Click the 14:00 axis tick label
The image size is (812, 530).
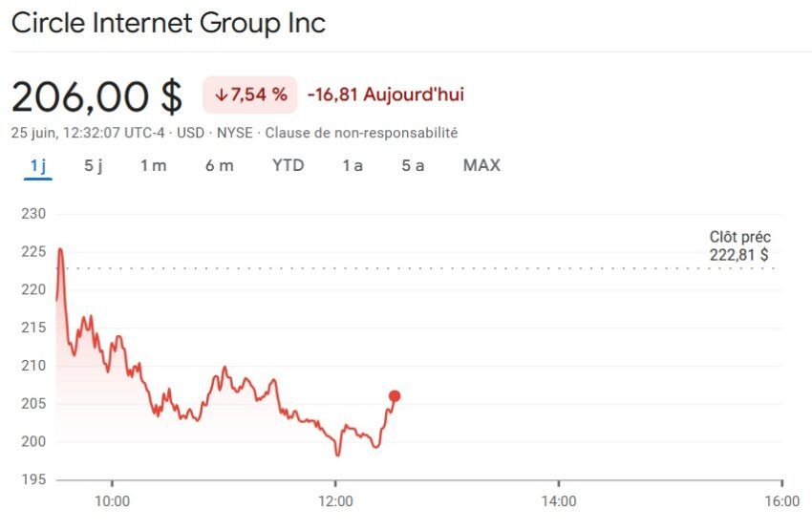click(x=559, y=501)
